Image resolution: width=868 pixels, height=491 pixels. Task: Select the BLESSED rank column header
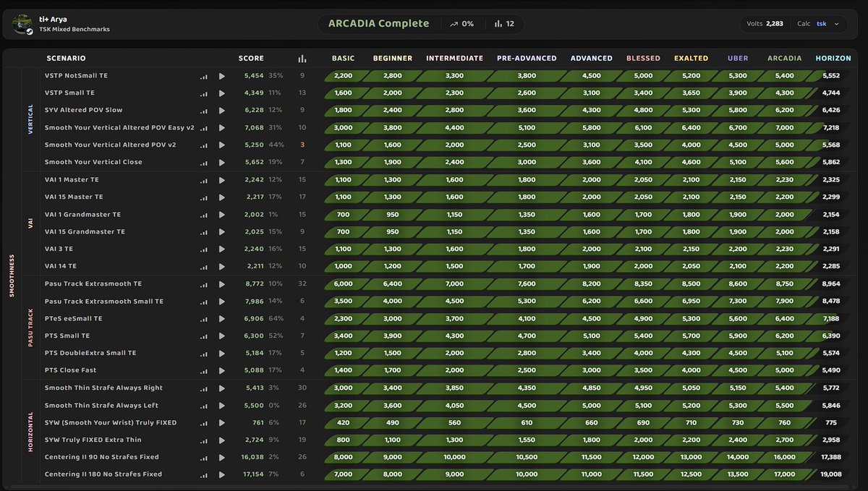tap(643, 59)
